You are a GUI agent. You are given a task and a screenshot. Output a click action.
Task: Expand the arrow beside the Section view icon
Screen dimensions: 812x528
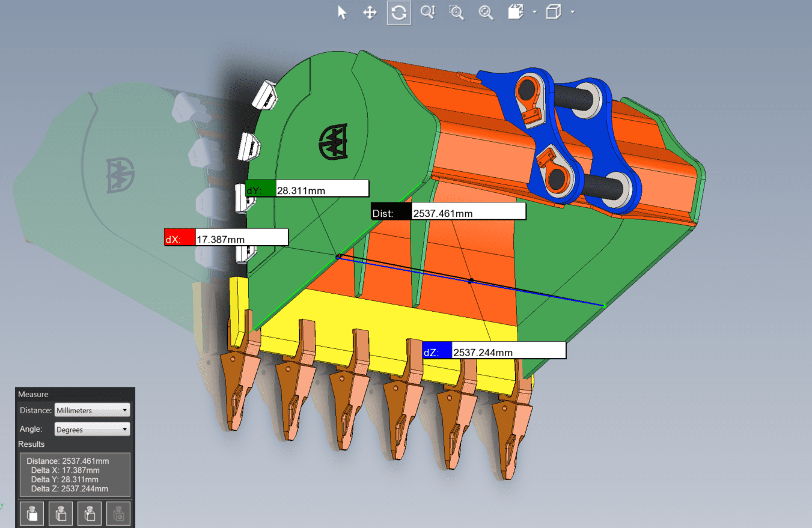point(534,13)
